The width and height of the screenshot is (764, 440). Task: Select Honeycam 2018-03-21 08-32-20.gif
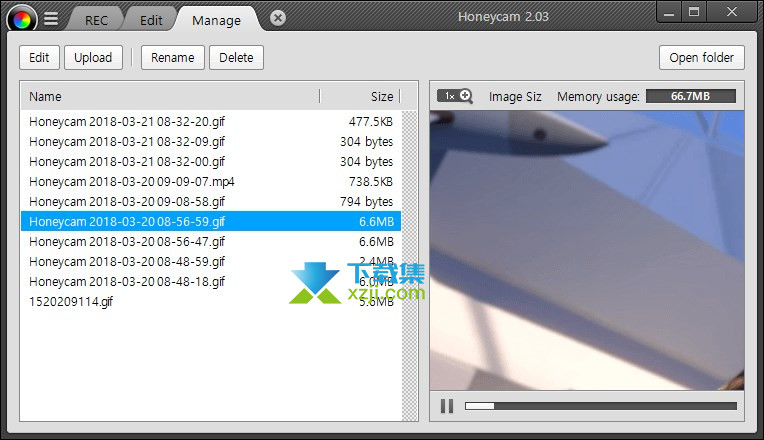coord(211,122)
